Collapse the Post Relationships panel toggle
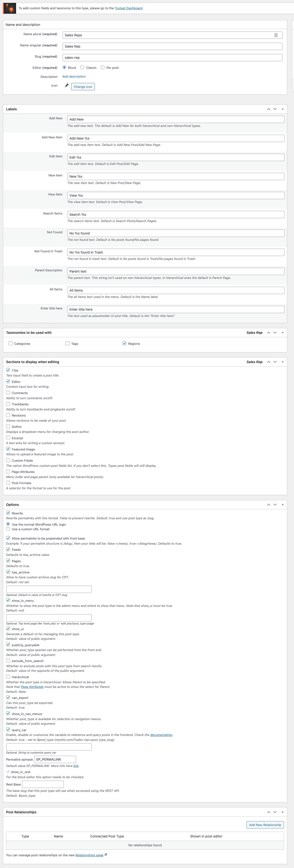The height and width of the screenshot is (868, 294). coord(282,812)
